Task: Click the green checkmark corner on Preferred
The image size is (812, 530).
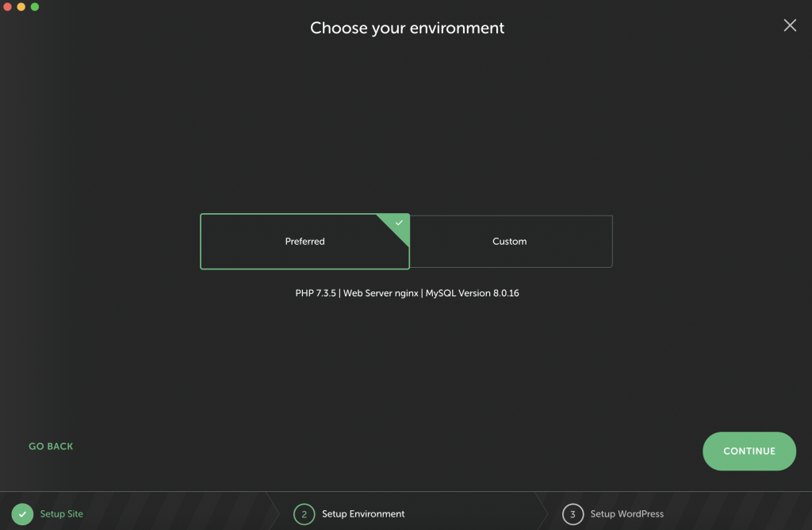Action: click(x=399, y=223)
